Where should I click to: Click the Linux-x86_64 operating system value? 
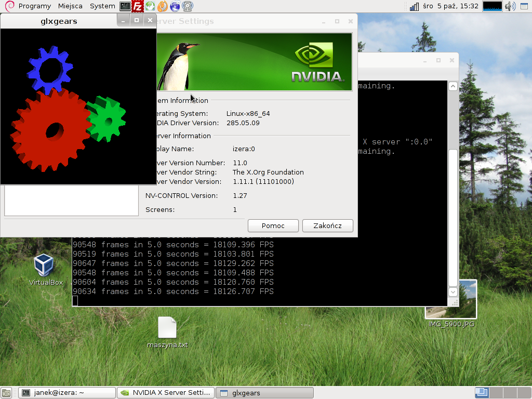click(x=248, y=114)
